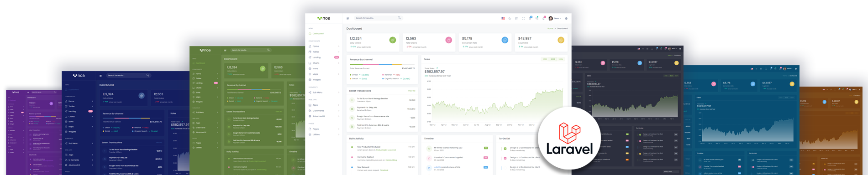Click the blue Conversion Rate card icon
This screenshot has width=868, height=175.
tap(505, 40)
